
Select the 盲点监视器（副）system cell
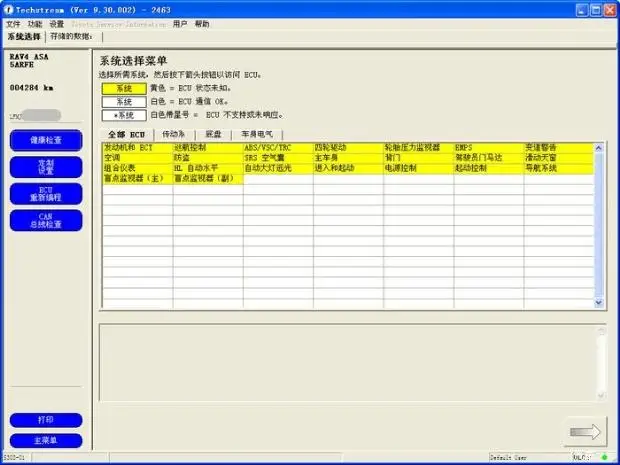point(208,179)
